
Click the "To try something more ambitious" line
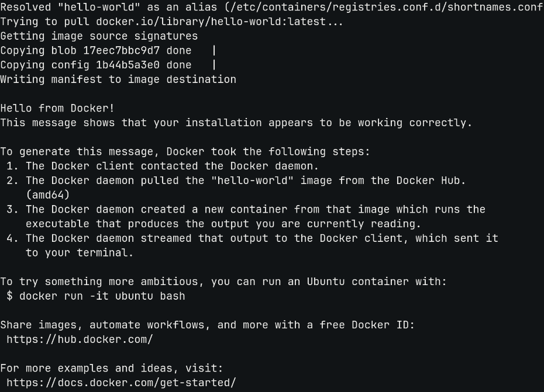coord(223,282)
